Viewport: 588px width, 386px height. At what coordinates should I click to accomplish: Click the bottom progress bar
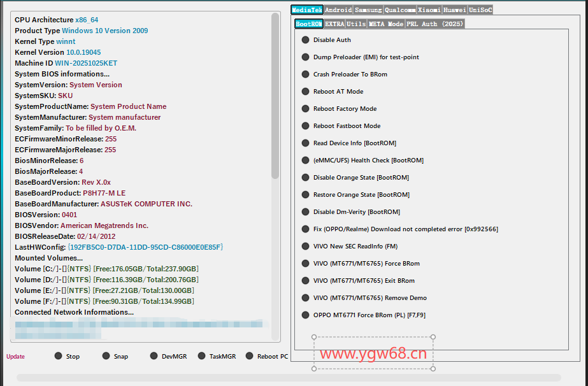289,377
